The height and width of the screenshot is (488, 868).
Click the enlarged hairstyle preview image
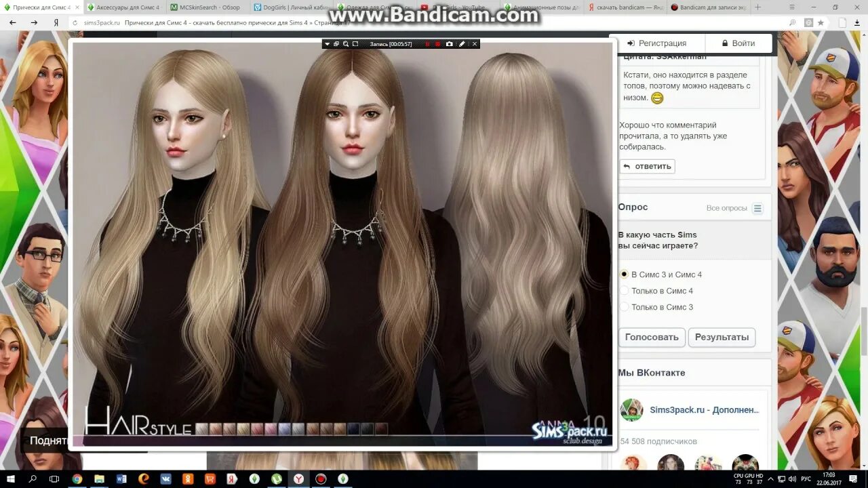click(x=342, y=244)
